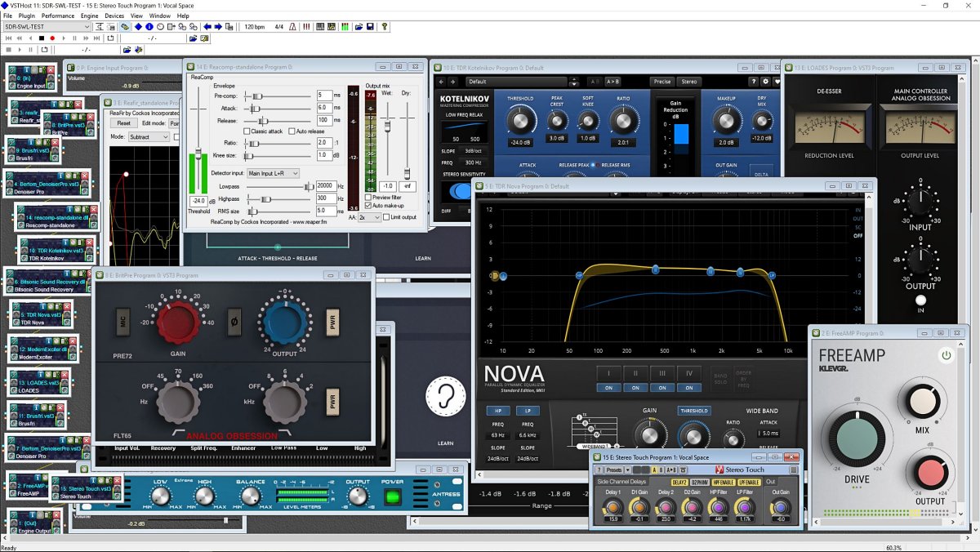
Task: Enable Classic attack checkbox in ReaComp
Action: (247, 131)
